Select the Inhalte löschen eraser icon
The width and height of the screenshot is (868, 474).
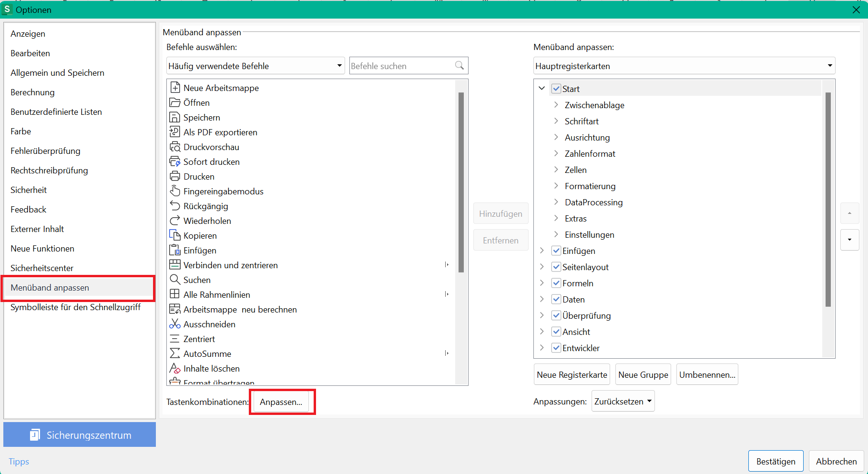[175, 368]
